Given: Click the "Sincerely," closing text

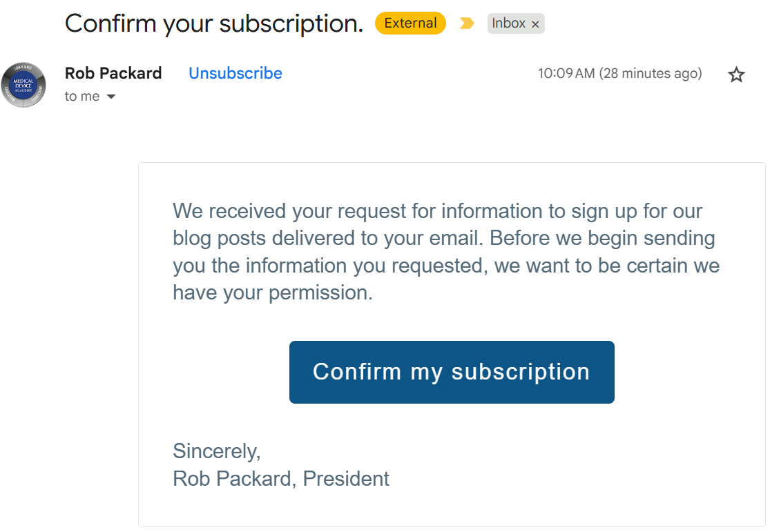Looking at the screenshot, I should [216, 451].
